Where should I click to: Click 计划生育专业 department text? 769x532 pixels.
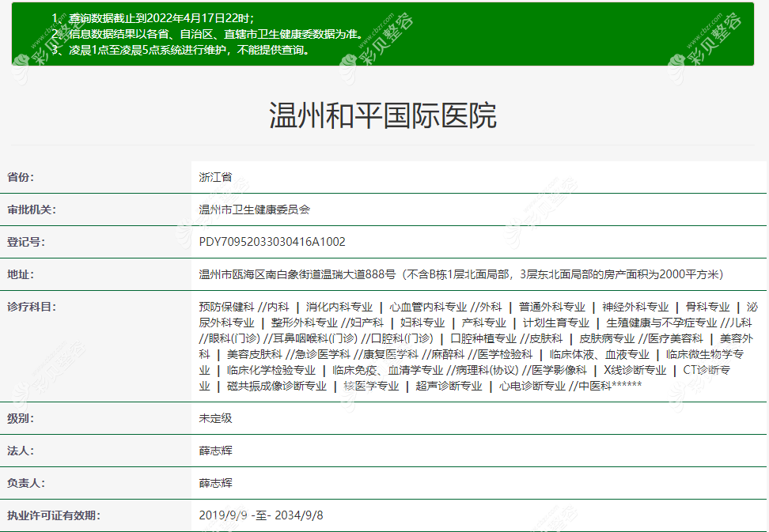click(556, 323)
